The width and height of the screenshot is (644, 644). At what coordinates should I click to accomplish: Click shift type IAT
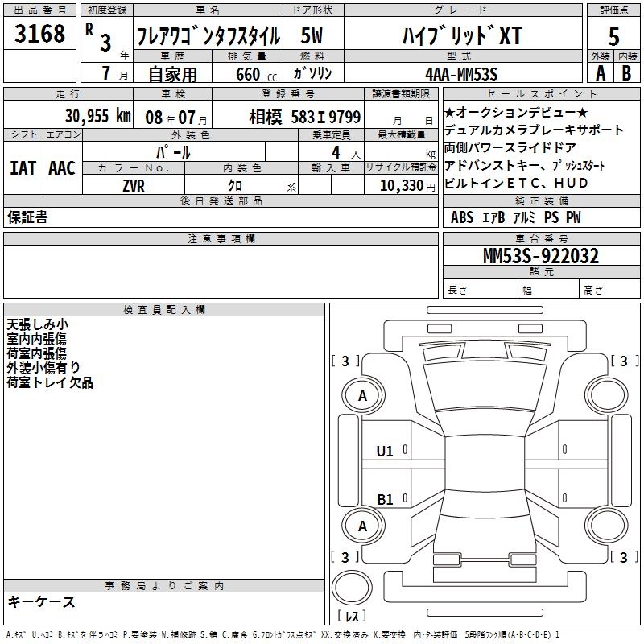point(23,168)
